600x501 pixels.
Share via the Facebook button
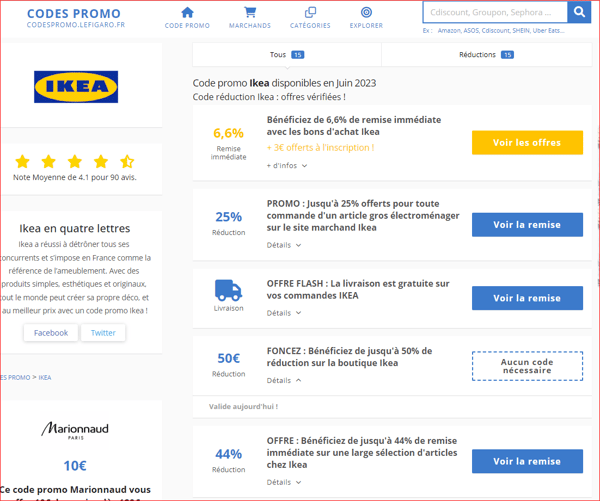point(51,333)
